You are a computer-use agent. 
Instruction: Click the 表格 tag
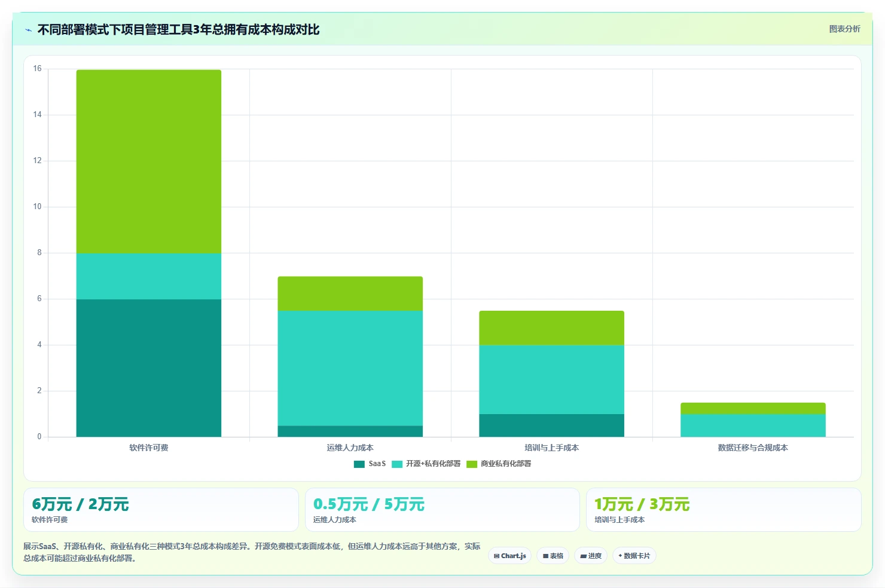point(553,556)
